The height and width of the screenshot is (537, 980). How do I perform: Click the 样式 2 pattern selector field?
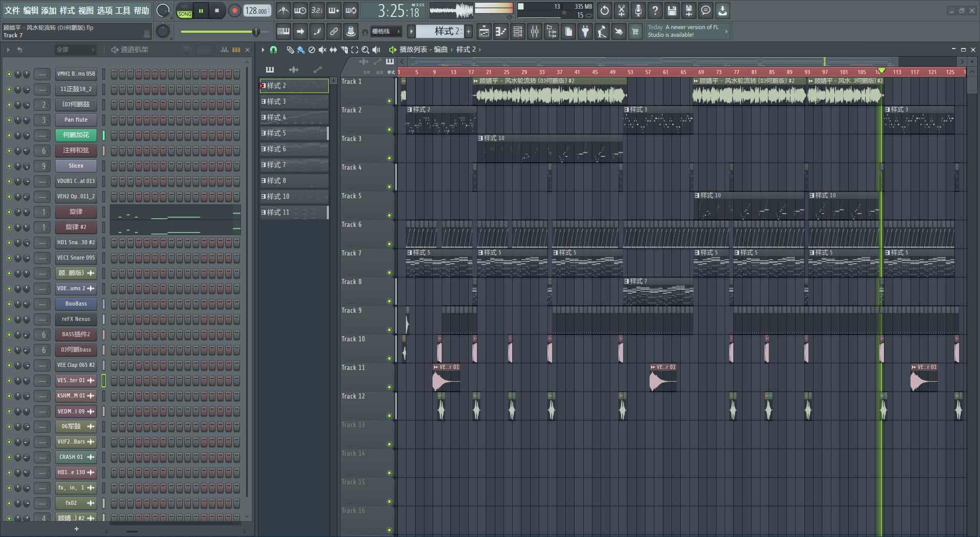click(x=440, y=32)
